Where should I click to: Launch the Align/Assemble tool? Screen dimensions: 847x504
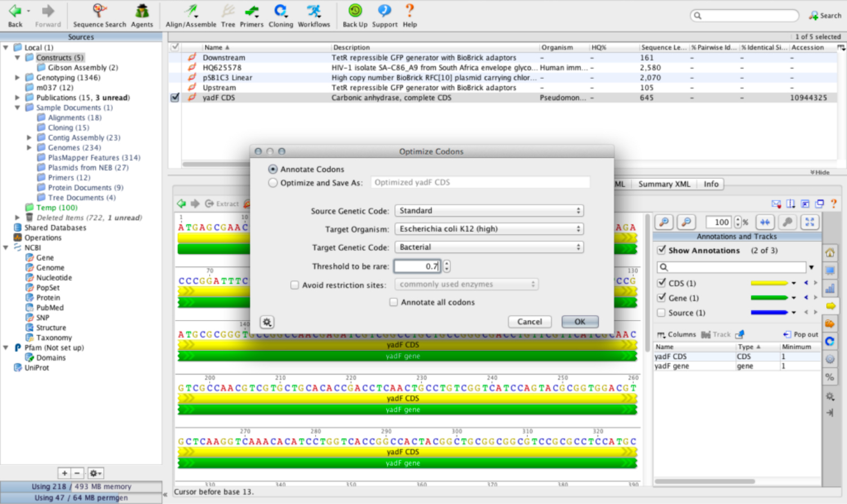coord(191,15)
